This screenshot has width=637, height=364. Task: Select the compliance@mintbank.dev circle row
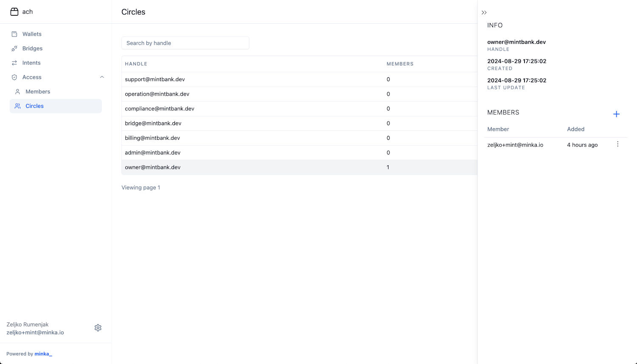pyautogui.click(x=160, y=109)
